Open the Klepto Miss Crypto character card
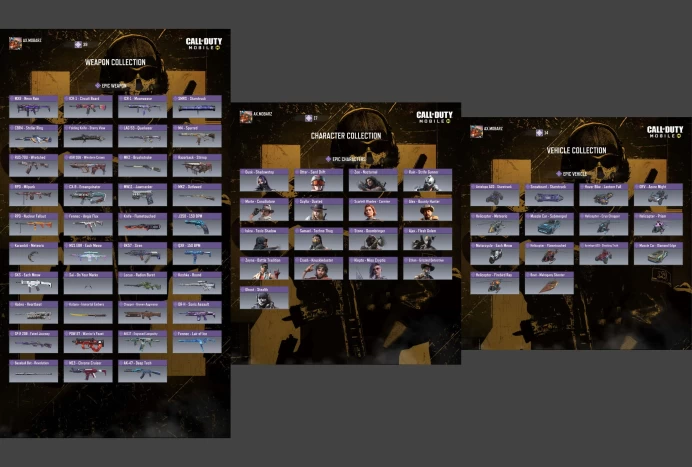The height and width of the screenshot is (467, 692). pos(373,268)
